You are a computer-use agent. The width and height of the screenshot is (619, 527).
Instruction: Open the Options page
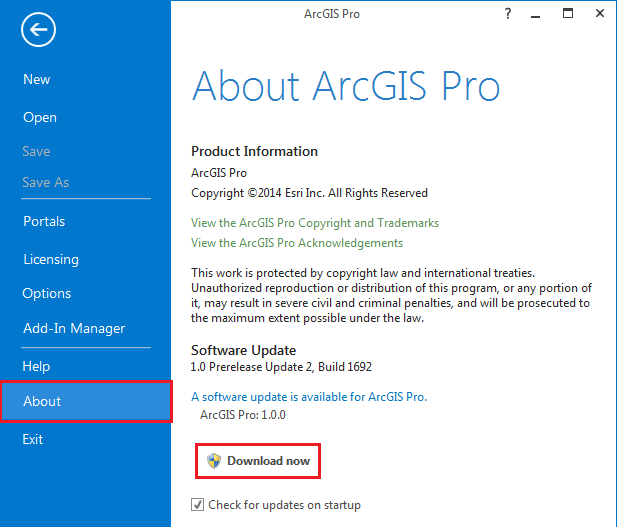47,293
